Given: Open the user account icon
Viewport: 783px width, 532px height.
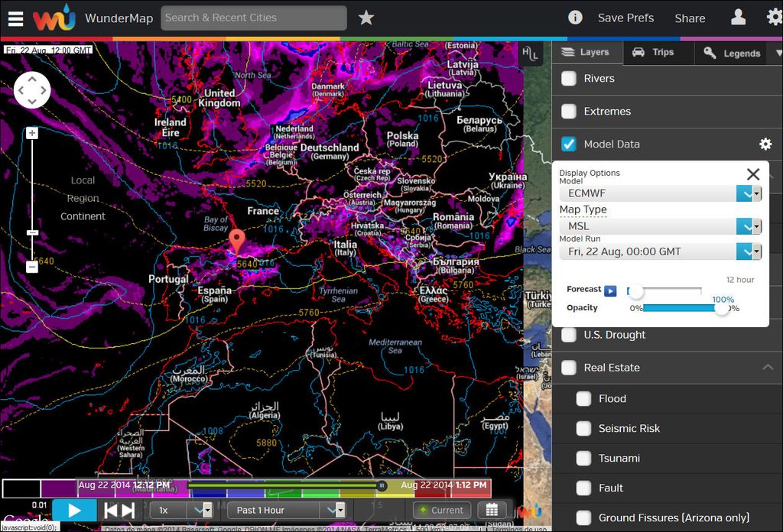Looking at the screenshot, I should click(738, 18).
